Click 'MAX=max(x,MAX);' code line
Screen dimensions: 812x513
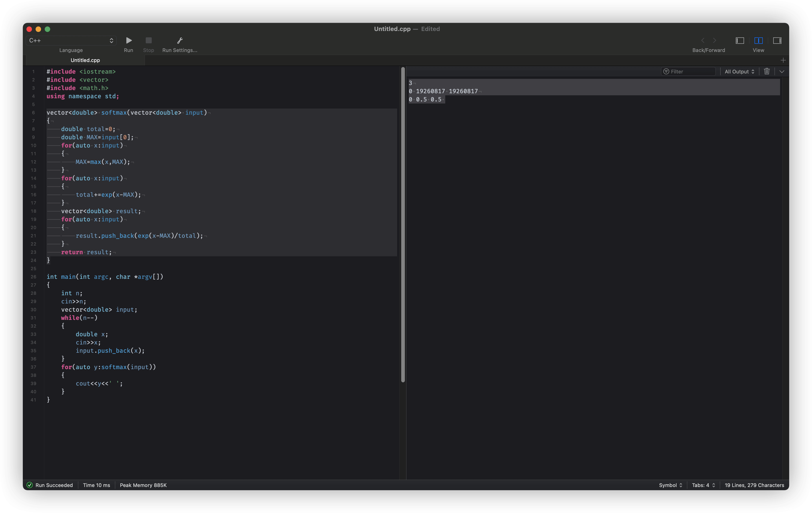pyautogui.click(x=103, y=162)
